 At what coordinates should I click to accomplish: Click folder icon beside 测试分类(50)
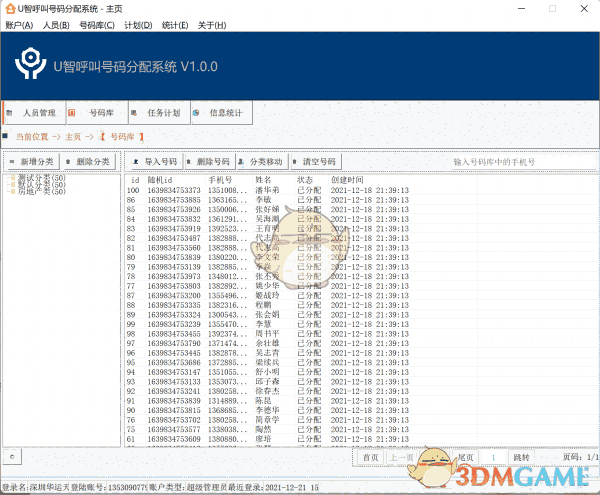coord(13,177)
